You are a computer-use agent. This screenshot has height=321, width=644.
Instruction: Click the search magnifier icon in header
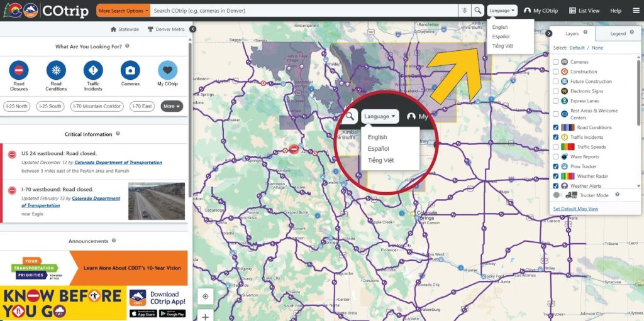click(x=478, y=11)
